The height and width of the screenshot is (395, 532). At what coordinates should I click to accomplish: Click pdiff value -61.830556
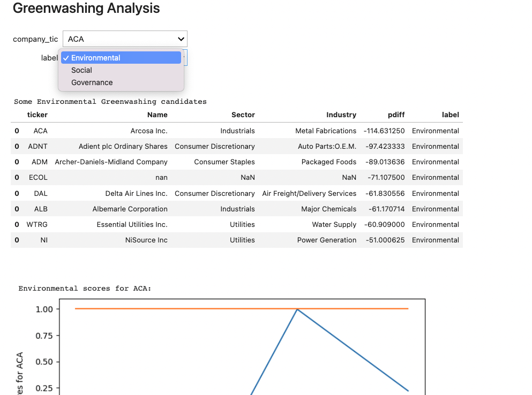click(385, 194)
